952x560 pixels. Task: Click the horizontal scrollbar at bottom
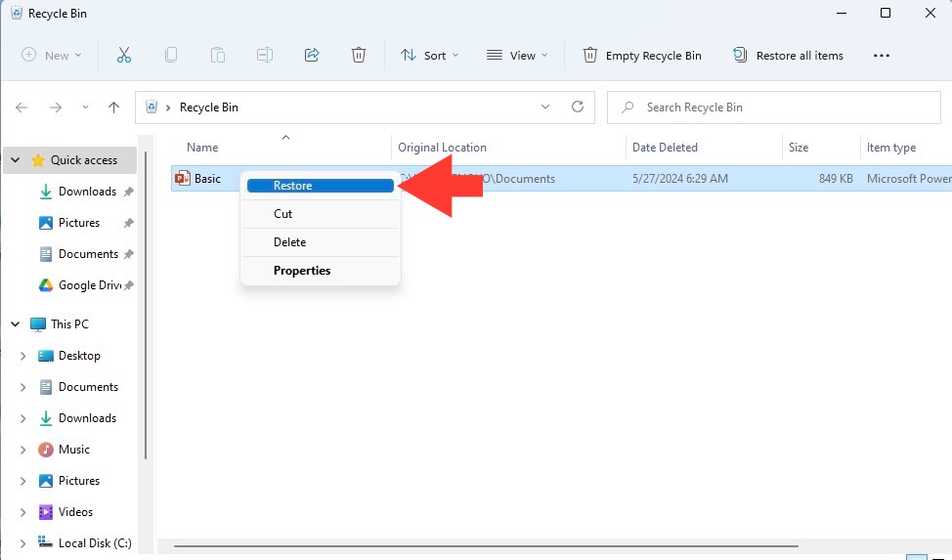pyautogui.click(x=486, y=546)
